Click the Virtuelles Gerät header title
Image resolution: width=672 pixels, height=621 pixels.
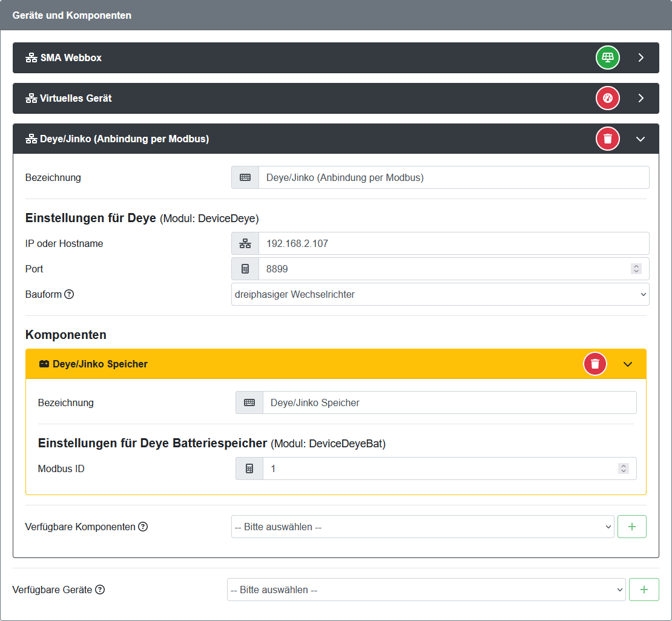(76, 98)
